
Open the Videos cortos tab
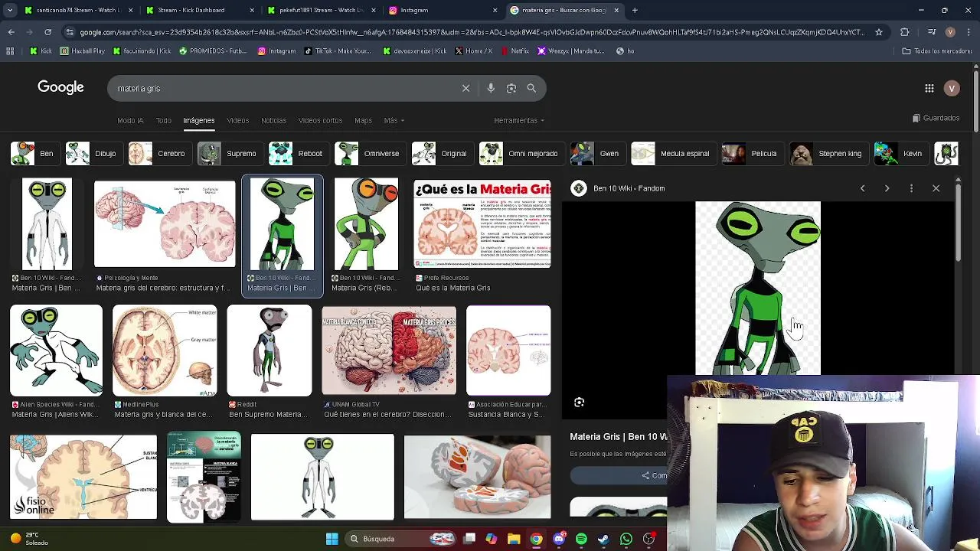point(320,120)
